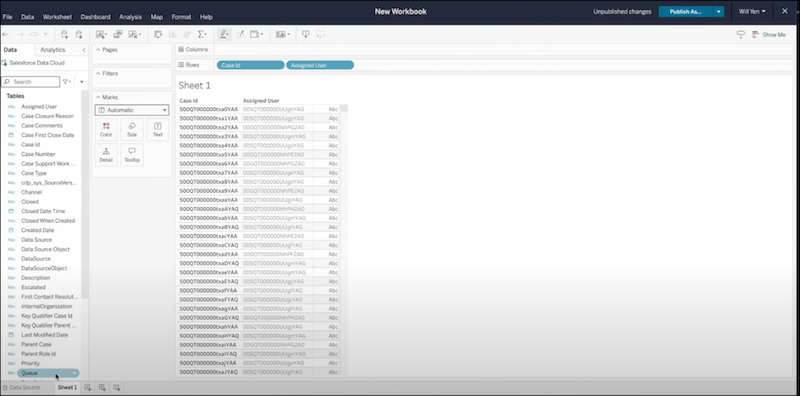
Task: Click the New Data Source icon
Action: (64, 34)
